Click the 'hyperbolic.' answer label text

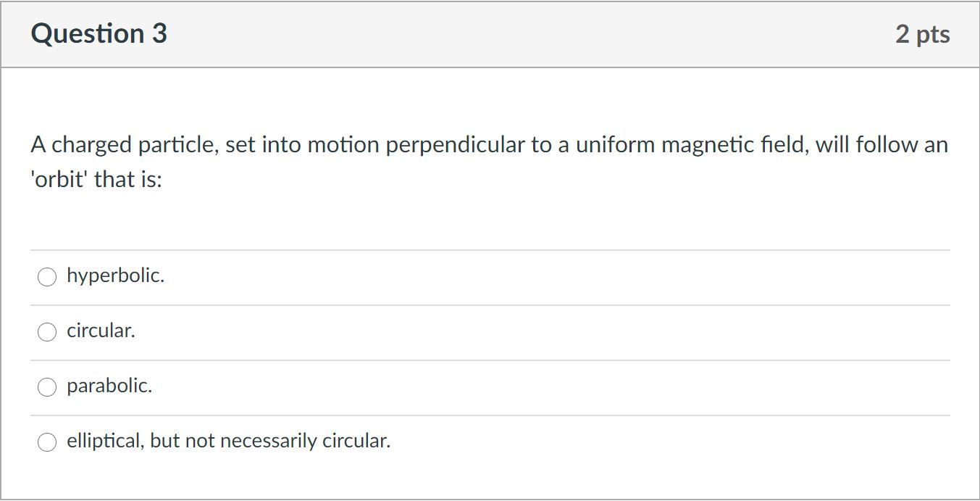116,276
